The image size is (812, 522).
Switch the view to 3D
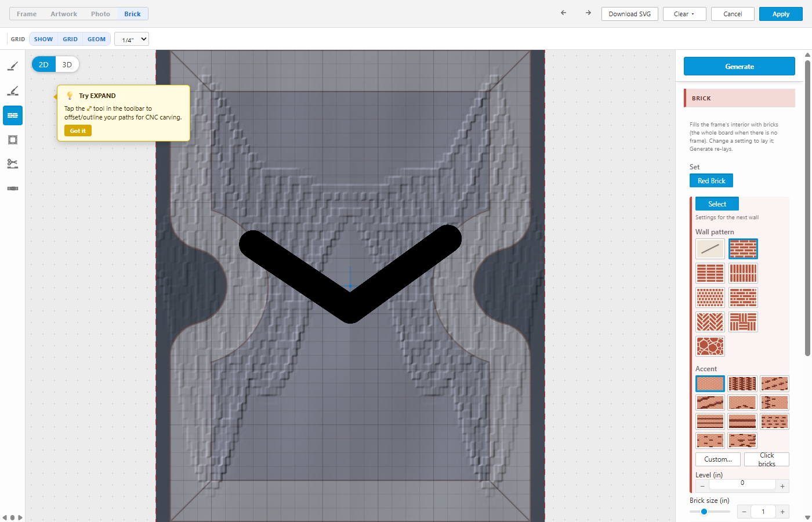point(67,65)
